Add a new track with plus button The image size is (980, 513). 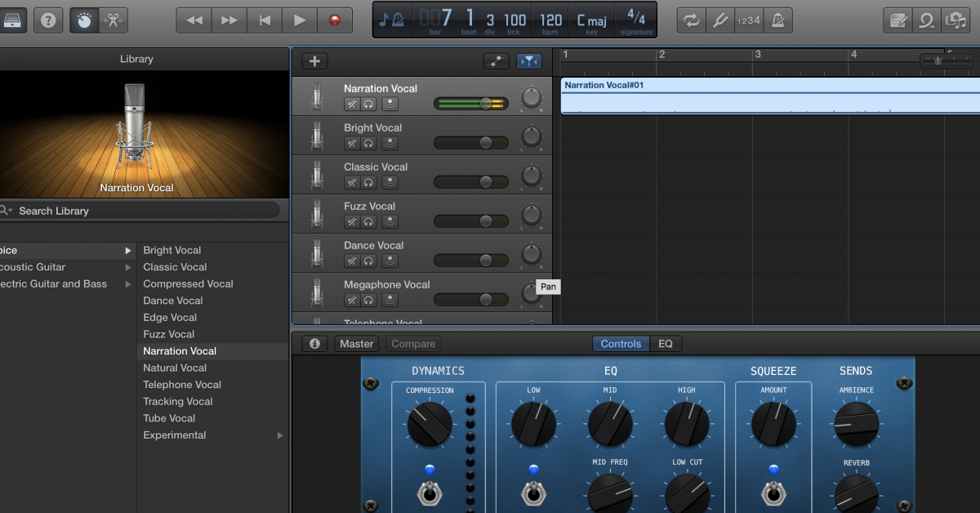[x=314, y=61]
